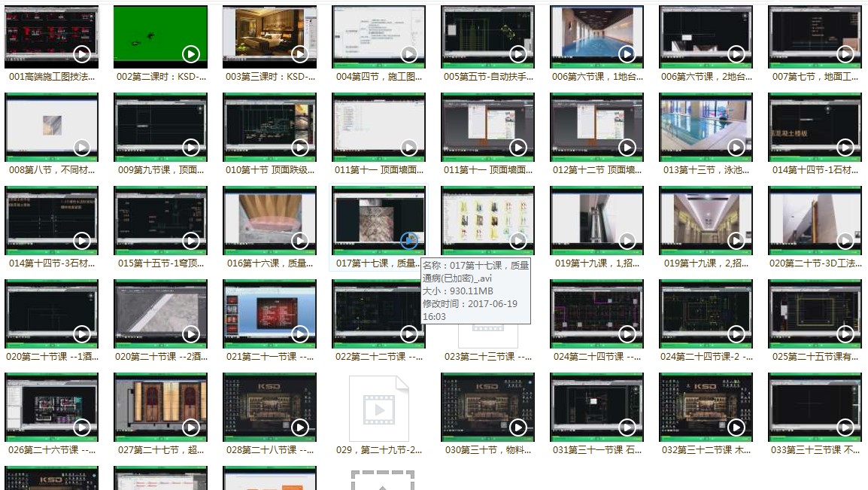
Task: Click the play icon on 021第二十一节课
Action: pyautogui.click(x=300, y=334)
